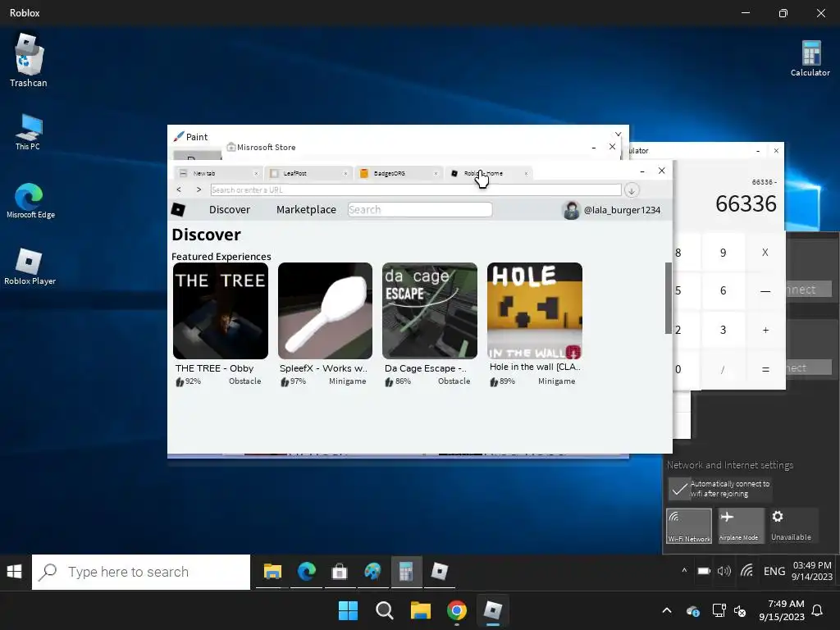The width and height of the screenshot is (840, 630).
Task: Open Network and Internet settings link
Action: [729, 465]
